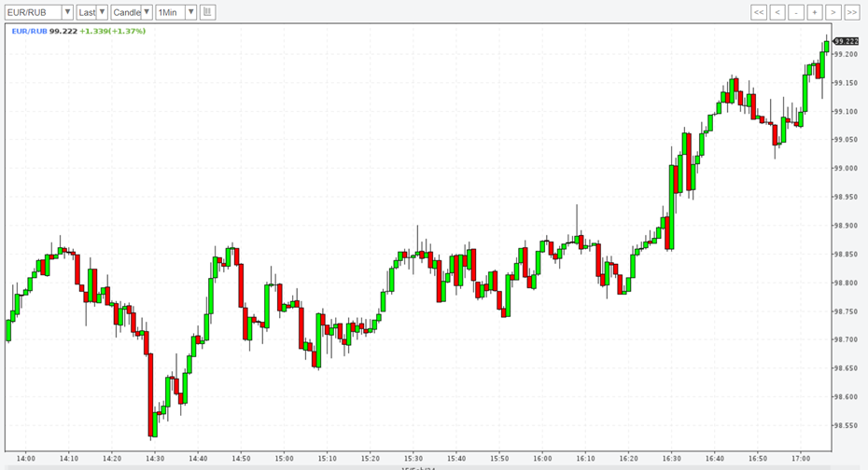Click the 99.000 price axis label
This screenshot has height=470, width=868.
pos(846,169)
